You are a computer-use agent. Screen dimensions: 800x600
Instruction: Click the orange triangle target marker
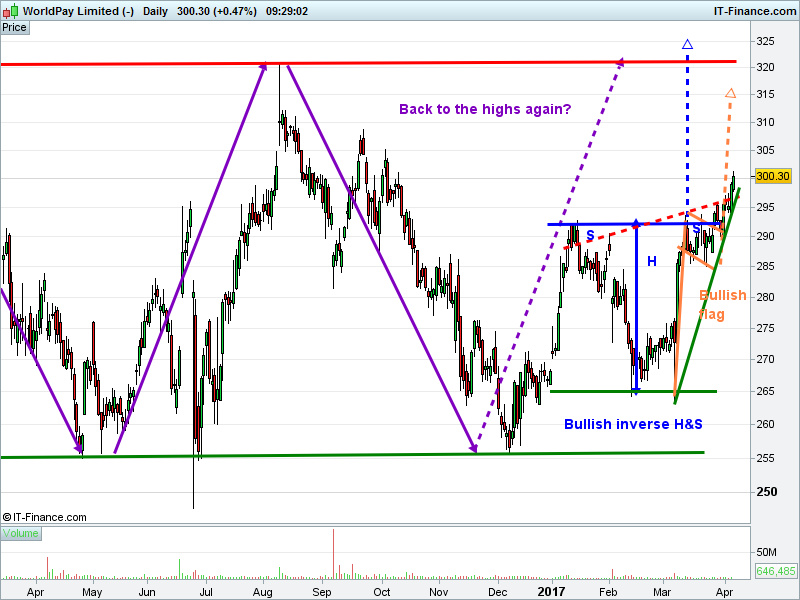pyautogui.click(x=731, y=93)
